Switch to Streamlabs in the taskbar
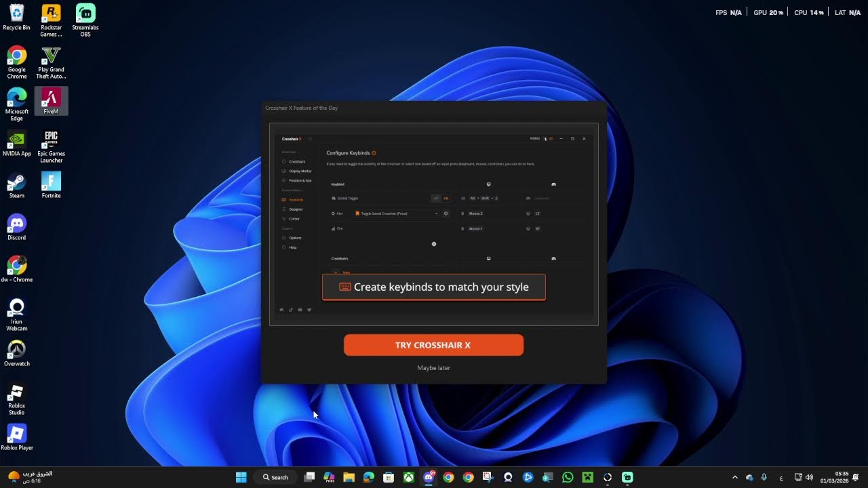Image resolution: width=868 pixels, height=488 pixels. (627, 477)
